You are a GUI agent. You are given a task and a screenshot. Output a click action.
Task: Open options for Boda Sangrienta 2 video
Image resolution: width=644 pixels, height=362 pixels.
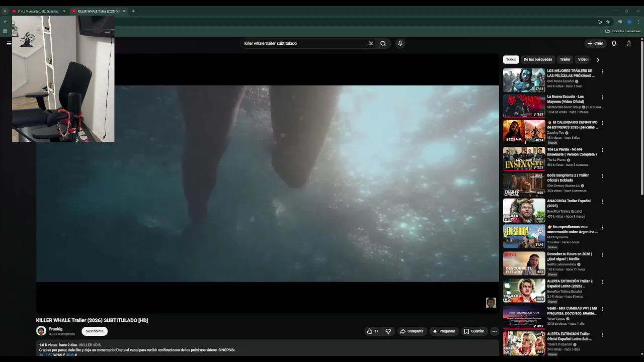click(602, 176)
